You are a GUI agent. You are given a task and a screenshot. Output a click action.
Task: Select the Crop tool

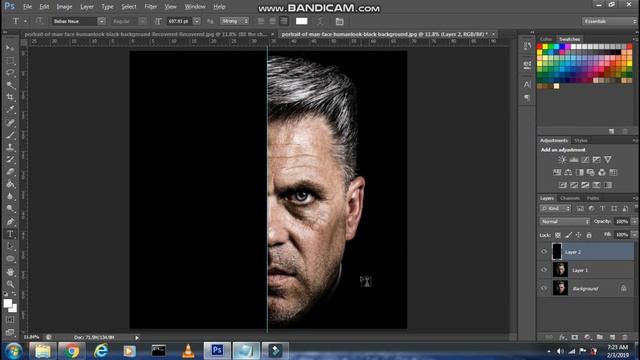(10, 97)
